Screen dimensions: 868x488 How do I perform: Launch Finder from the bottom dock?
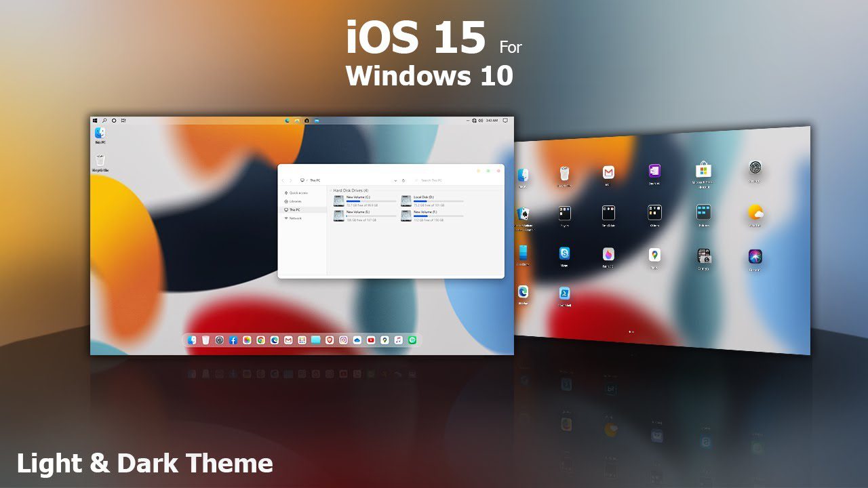click(192, 340)
